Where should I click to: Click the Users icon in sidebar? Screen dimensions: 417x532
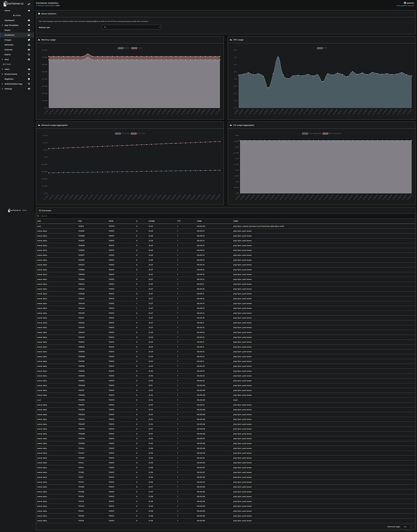click(x=29, y=69)
